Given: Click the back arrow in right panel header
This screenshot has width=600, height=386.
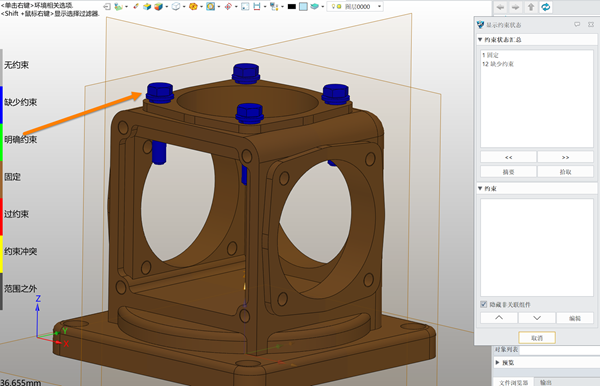Looking at the screenshot, I should [x=501, y=7].
